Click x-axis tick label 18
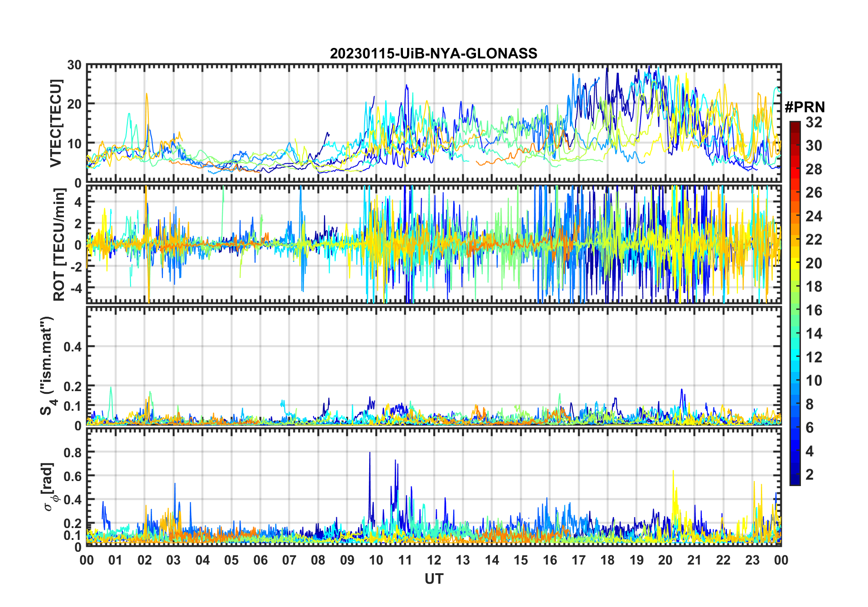 tap(607, 560)
